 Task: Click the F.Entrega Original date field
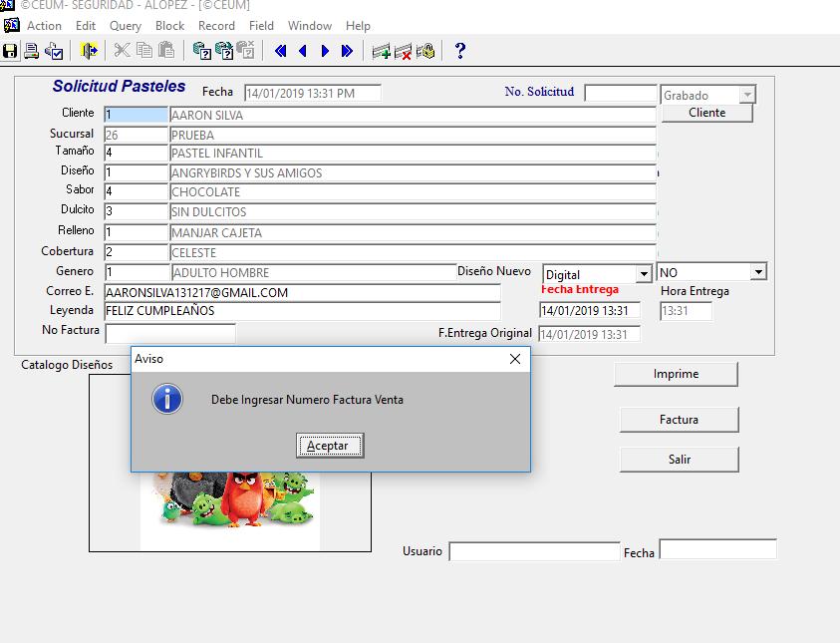coord(589,334)
